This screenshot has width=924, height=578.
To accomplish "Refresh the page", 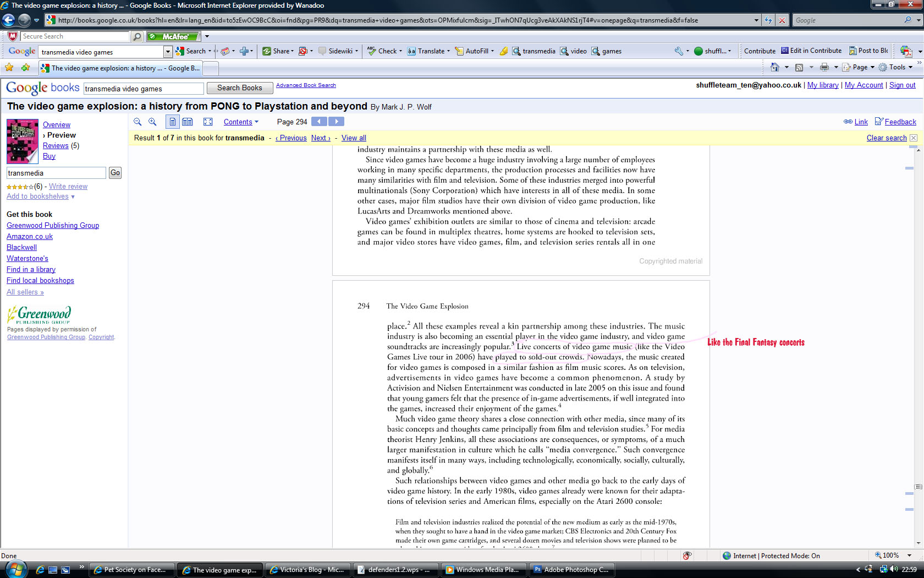I will tap(768, 20).
